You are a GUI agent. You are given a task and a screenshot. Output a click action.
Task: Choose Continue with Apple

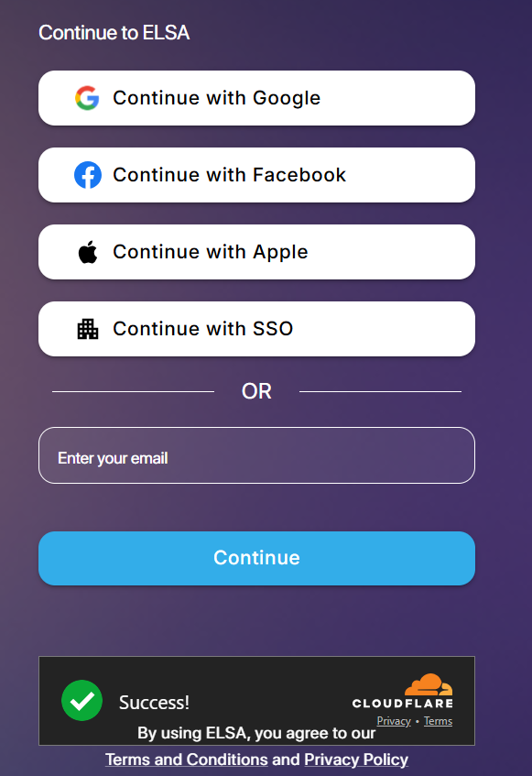(256, 252)
